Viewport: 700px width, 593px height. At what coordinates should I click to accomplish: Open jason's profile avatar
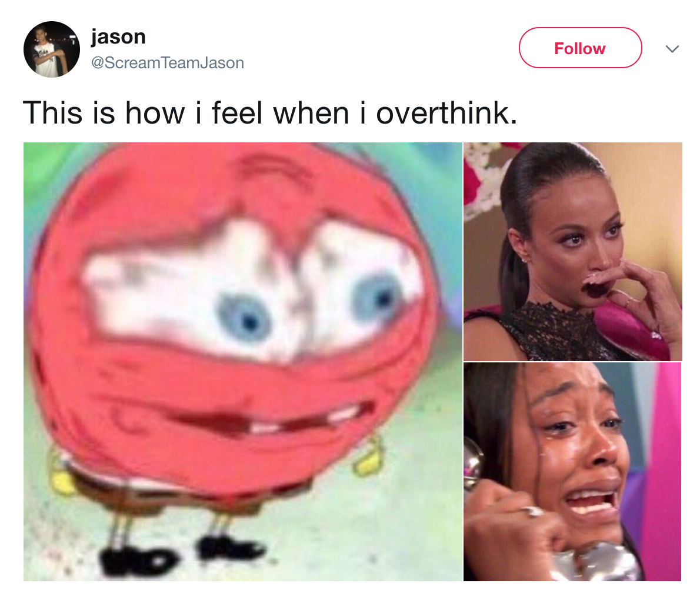pos(51,49)
